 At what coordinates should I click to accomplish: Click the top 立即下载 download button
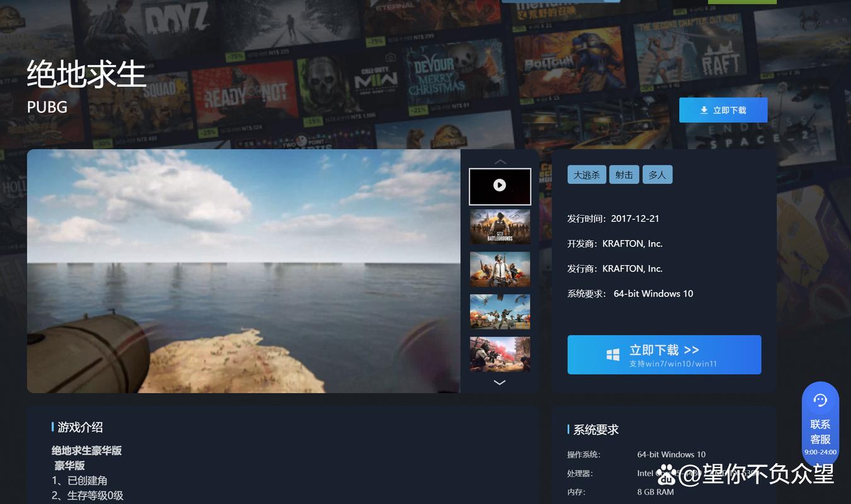(723, 110)
